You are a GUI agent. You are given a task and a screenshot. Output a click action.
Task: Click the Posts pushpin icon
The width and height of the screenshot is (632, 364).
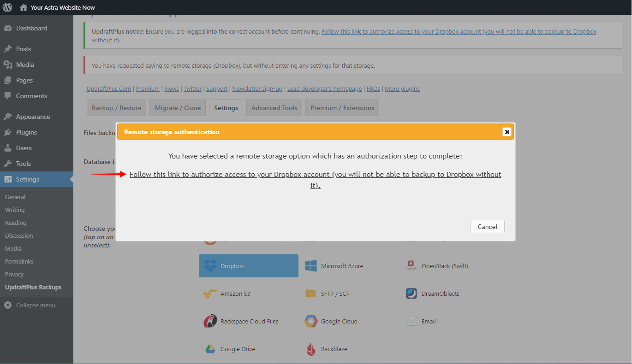tap(8, 49)
